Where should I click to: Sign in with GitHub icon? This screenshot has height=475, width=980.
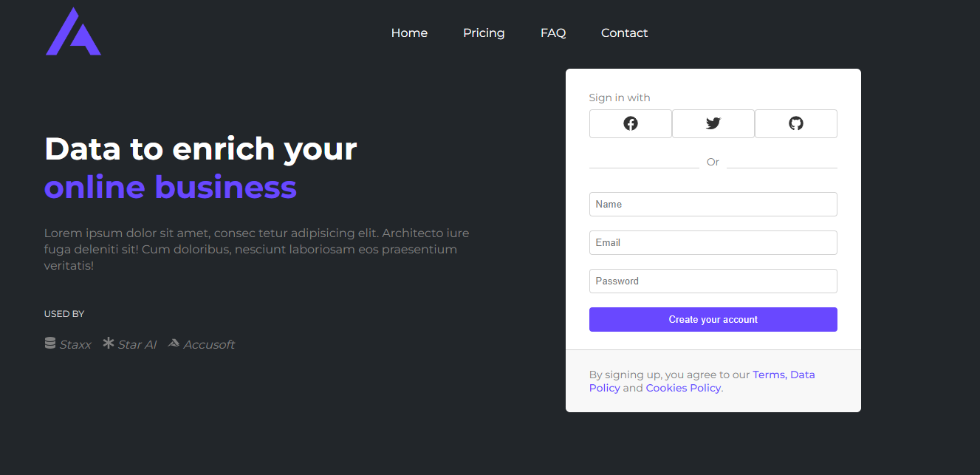click(796, 123)
